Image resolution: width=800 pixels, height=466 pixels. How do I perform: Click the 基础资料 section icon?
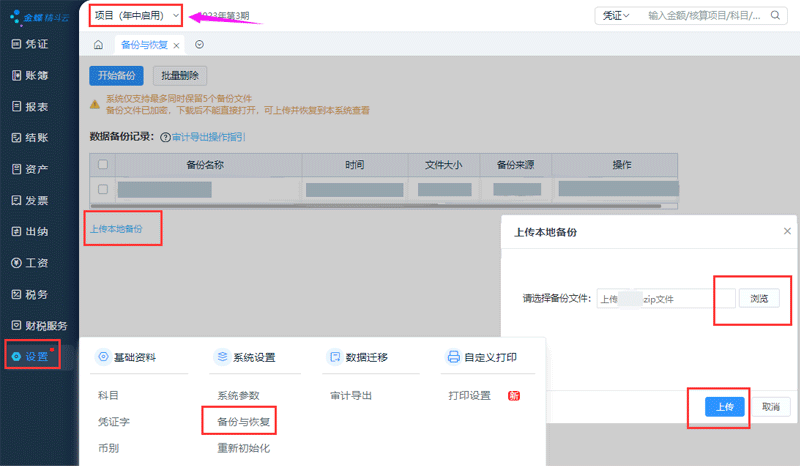coord(103,357)
